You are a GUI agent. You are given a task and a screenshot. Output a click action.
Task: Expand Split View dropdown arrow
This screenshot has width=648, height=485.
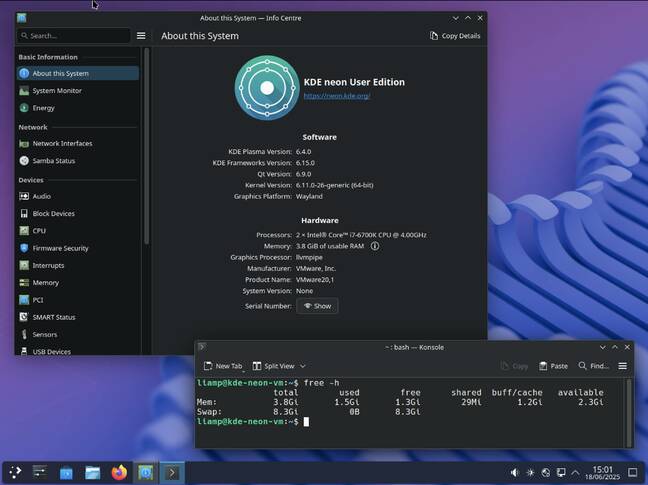click(x=303, y=366)
